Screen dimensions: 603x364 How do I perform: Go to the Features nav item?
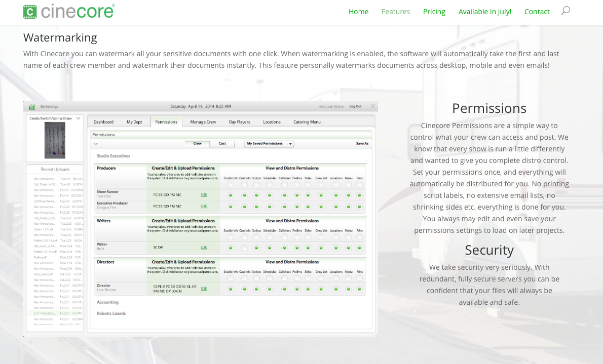click(396, 12)
